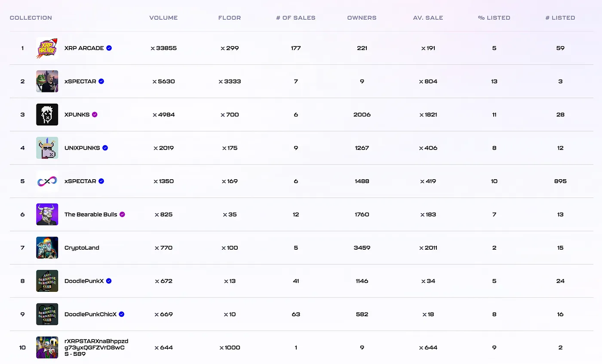Click the COLLECTION column header
This screenshot has height=364, width=602.
click(31, 18)
